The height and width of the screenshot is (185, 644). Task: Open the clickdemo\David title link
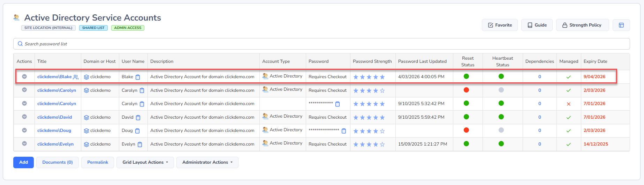54,117
